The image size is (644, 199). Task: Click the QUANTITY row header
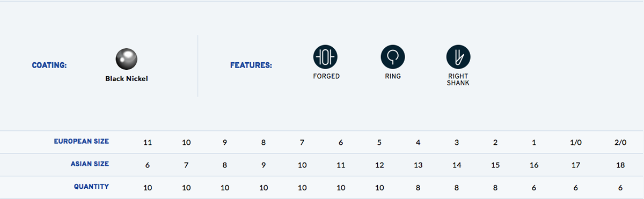[92, 187]
